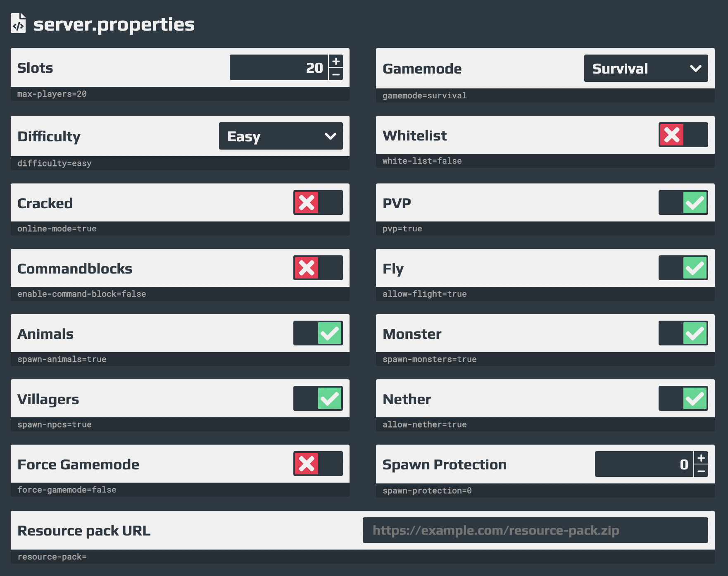Decrease Slots with the minus button
This screenshot has height=576, width=728.
(x=336, y=74)
